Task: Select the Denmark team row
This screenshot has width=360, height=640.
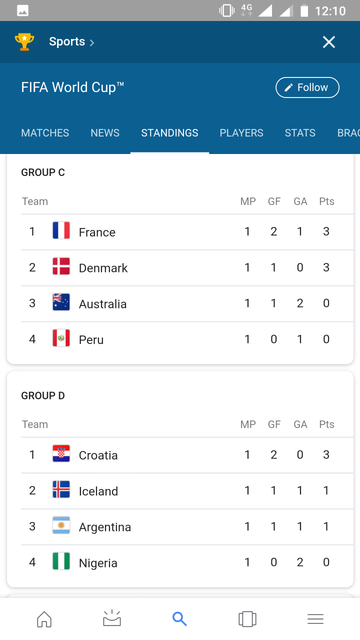Action: [x=187, y=268]
